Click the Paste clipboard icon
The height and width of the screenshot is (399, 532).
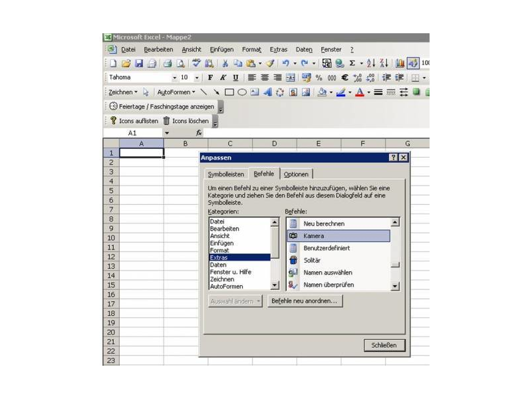[251, 63]
